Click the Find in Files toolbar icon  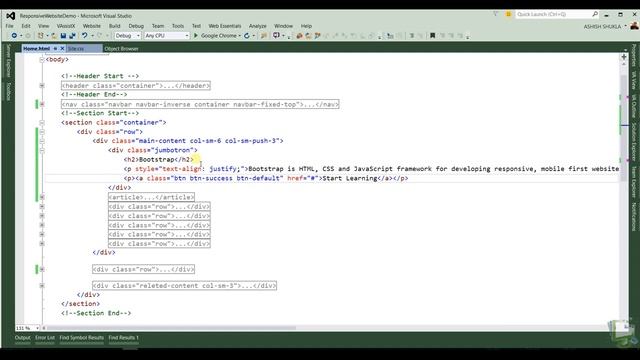coord(264,36)
